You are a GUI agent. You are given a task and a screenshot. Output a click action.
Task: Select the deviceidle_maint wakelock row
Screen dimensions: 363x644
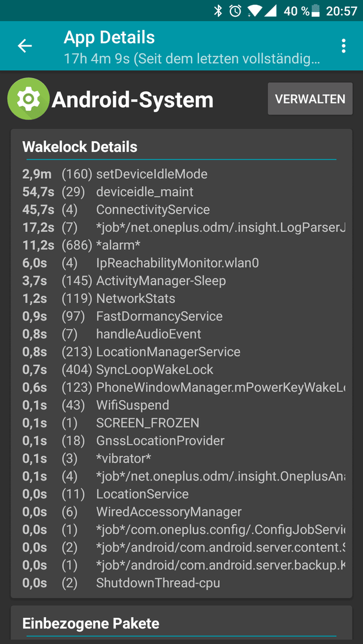click(181, 192)
